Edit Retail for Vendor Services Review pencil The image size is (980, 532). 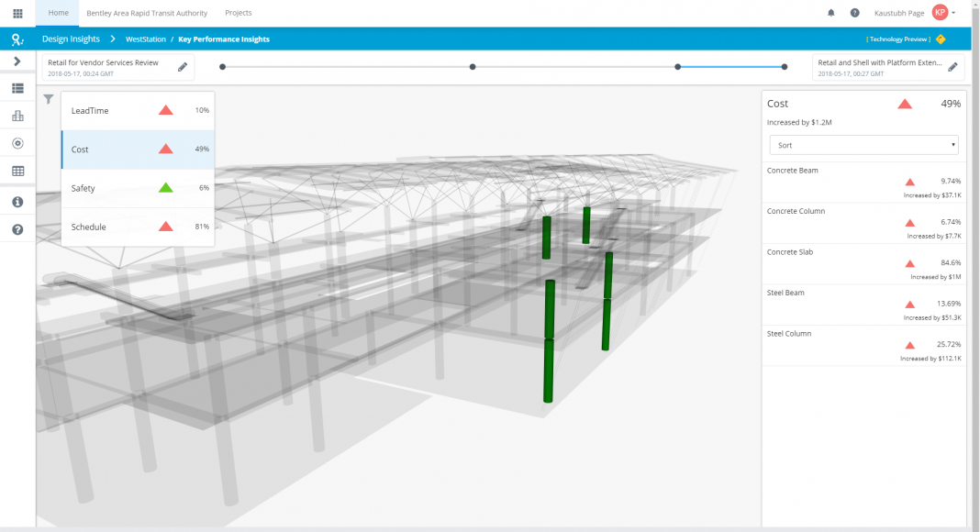point(183,67)
